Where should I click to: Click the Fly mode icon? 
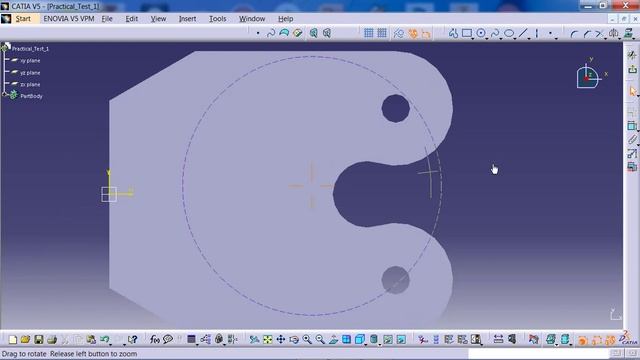(254, 339)
